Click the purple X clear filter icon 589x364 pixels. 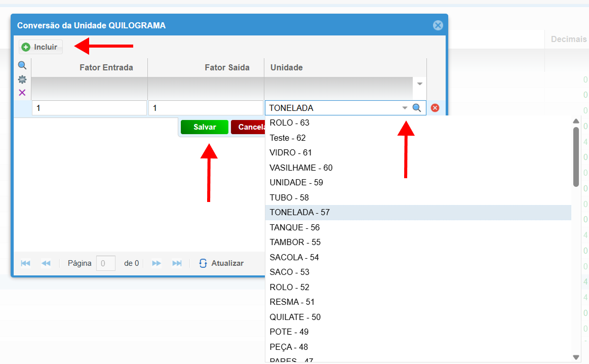(x=22, y=93)
